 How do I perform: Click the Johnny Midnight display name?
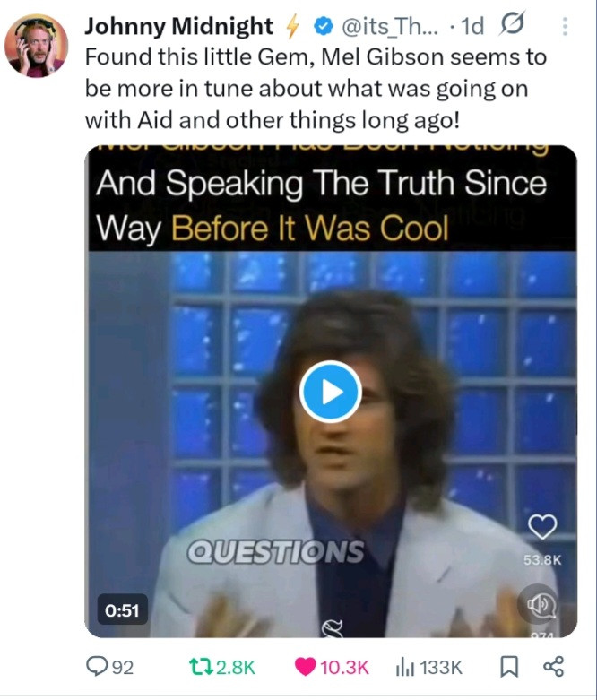coord(178,26)
